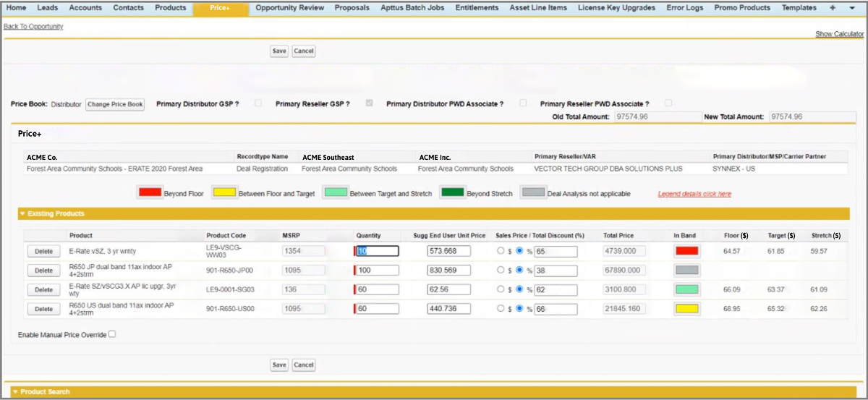Go Back To Opportunity link
This screenshot has width=868, height=400.
[x=33, y=27]
